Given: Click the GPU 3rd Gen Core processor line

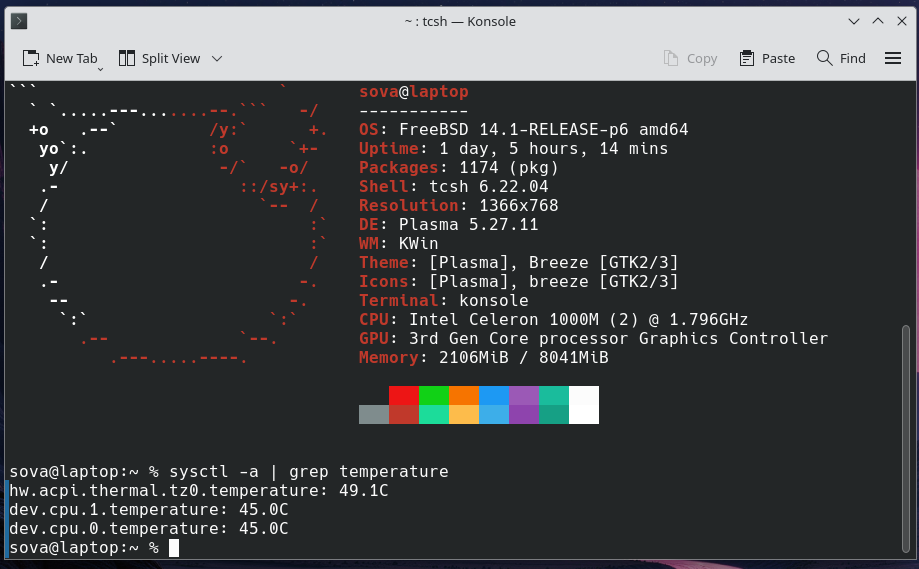Looking at the screenshot, I should (x=593, y=339).
